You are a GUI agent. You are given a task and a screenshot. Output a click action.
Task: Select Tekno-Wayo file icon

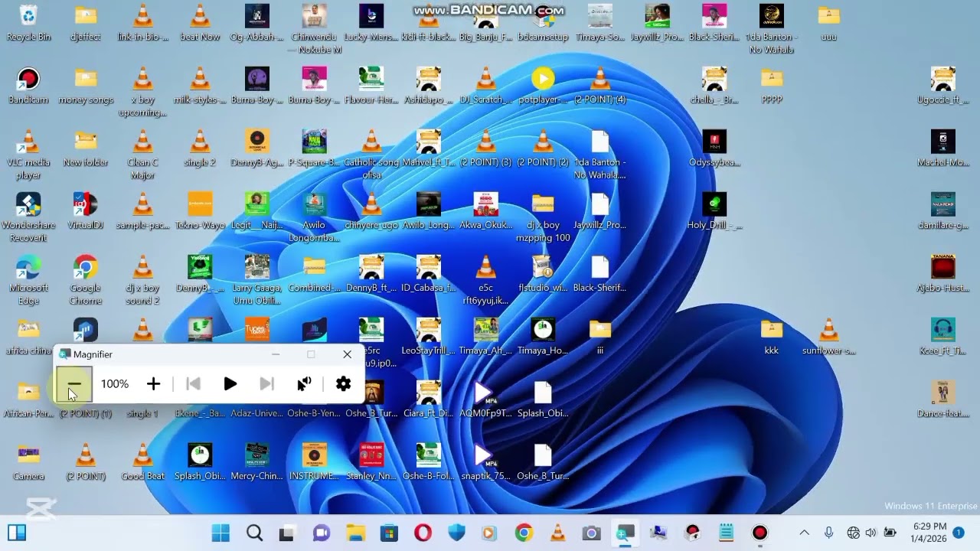click(x=200, y=212)
